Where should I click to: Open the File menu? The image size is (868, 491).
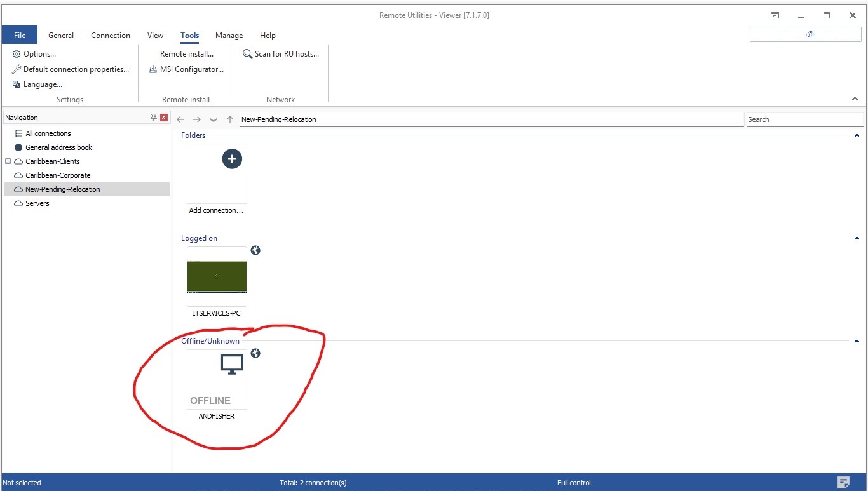click(20, 36)
